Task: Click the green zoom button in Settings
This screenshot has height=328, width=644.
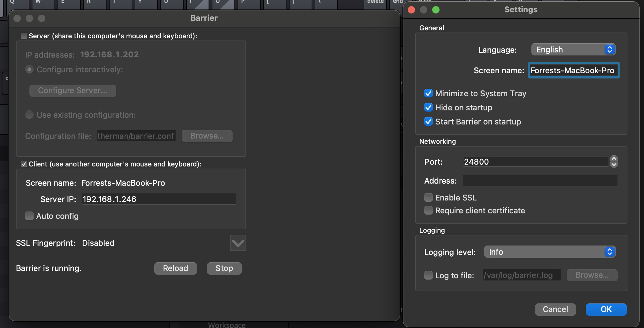Action: pos(436,10)
